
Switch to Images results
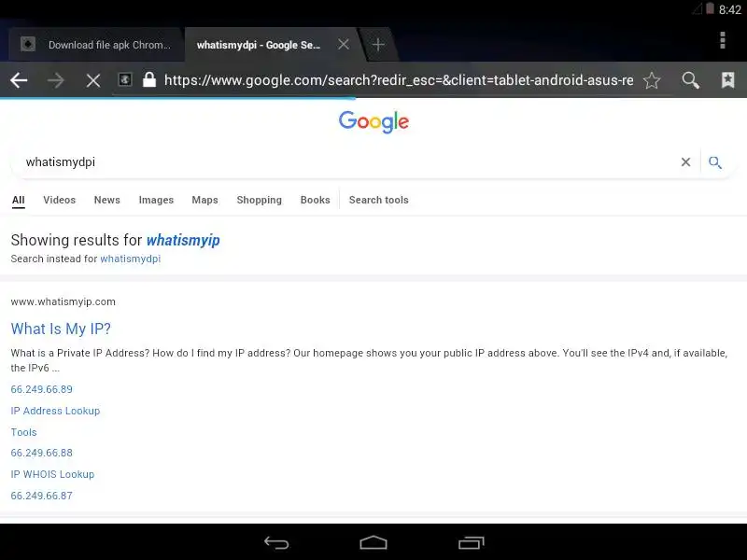pyautogui.click(x=156, y=200)
